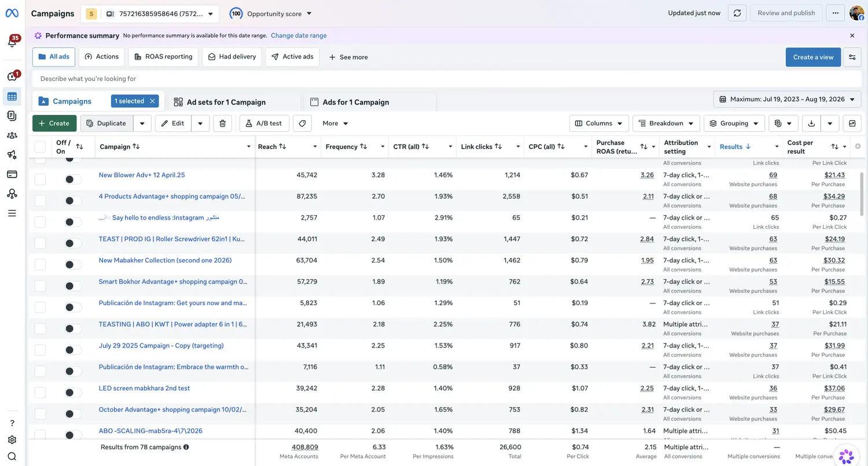Open the all tools hamburger icon
The image size is (868, 466).
(12, 213)
